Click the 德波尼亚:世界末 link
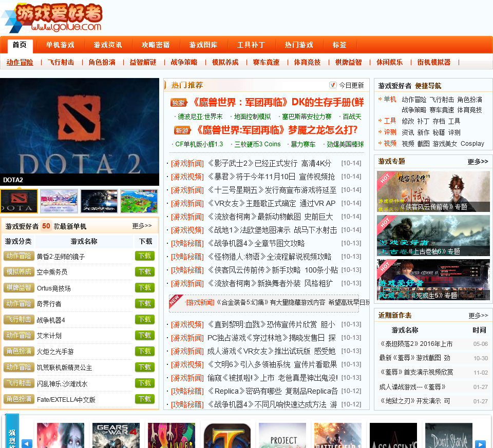Screen dimensions: 493x448 [200, 116]
